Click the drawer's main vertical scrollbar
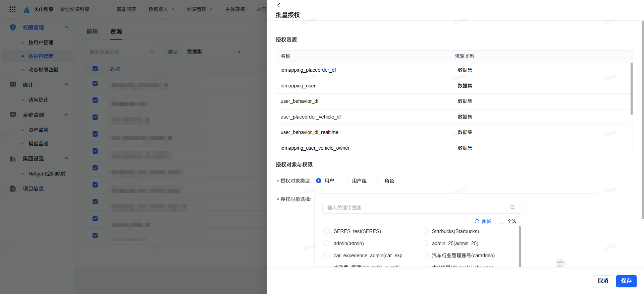The image size is (644, 294). (643, 120)
